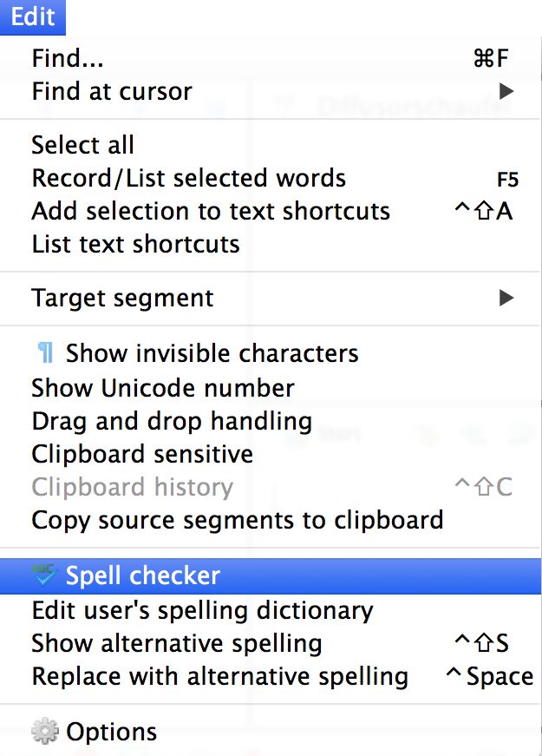Click the pilcrow icon beside Show invisible characters
Screen dimensions: 542x756
pos(45,353)
